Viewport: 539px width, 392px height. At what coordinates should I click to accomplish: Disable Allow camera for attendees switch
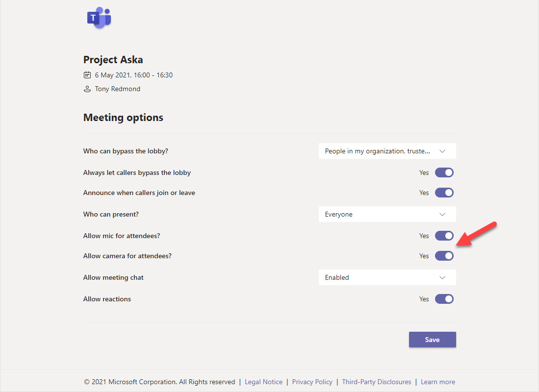coord(444,256)
